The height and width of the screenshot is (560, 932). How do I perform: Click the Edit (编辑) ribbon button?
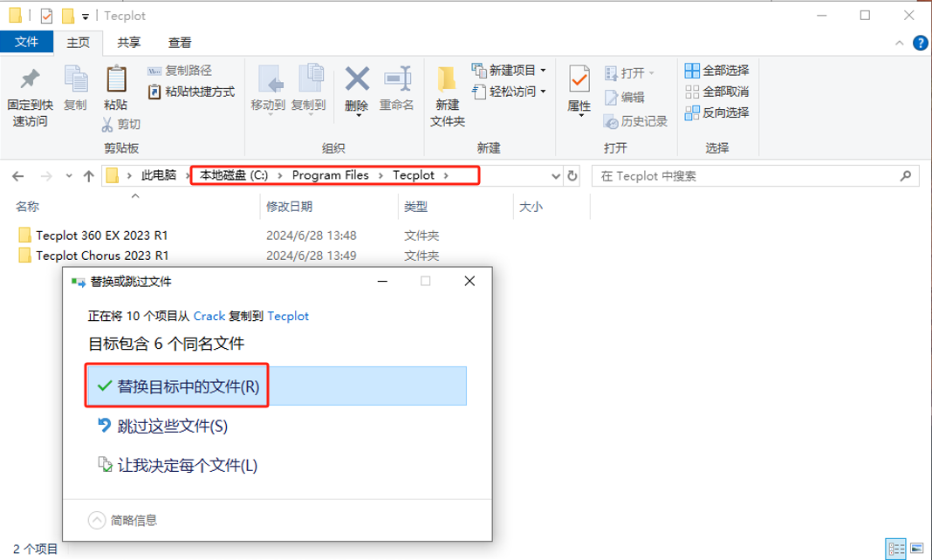coord(624,97)
